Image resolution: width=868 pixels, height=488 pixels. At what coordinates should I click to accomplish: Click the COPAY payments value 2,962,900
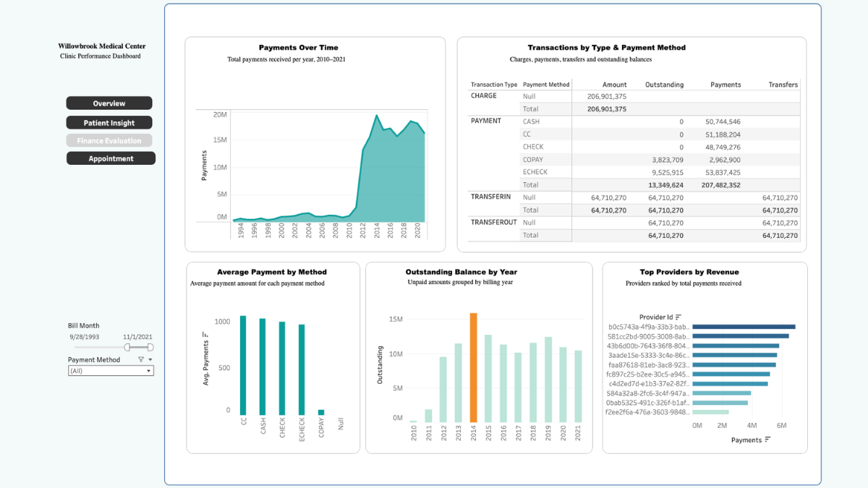pyautogui.click(x=725, y=160)
